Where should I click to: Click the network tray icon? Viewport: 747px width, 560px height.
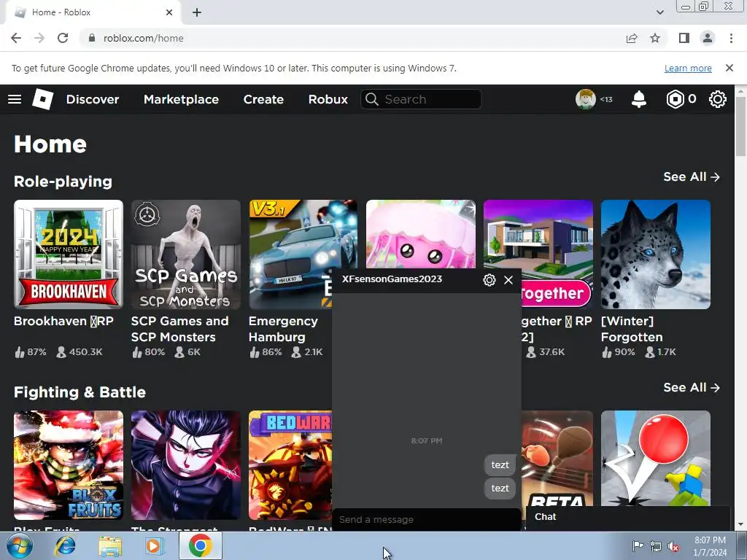click(x=656, y=546)
